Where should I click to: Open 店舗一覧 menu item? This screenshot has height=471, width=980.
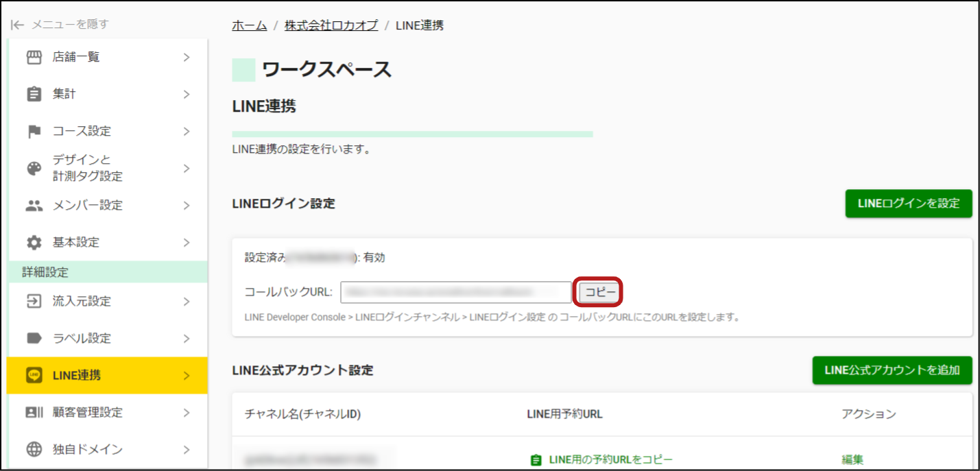[107, 58]
